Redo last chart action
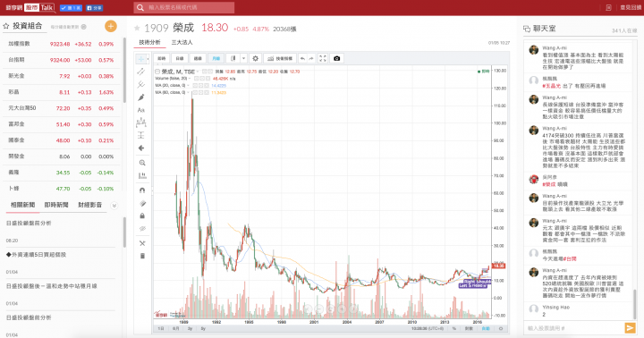Screen dimensions: 644x338 311,58
